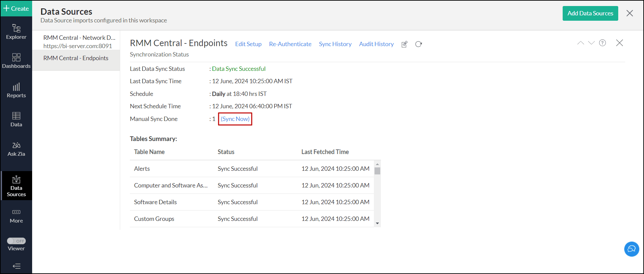Open the More sidebar menu
The height and width of the screenshot is (274, 644).
tap(16, 216)
